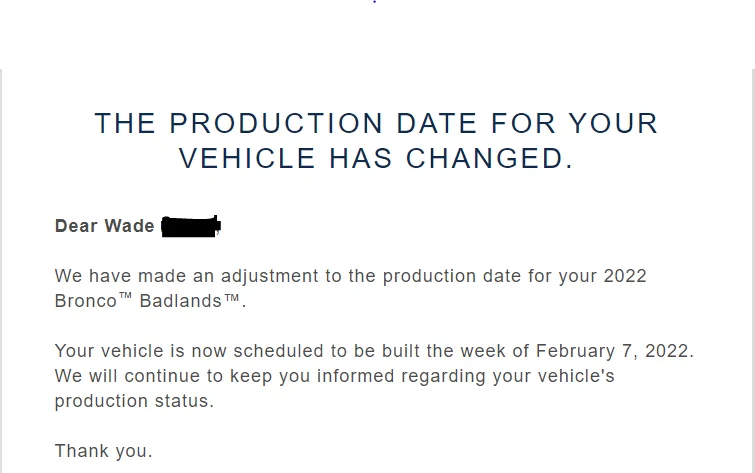Click the words "production date for your"
The image size is (755, 473).
pyautogui.click(x=490, y=276)
